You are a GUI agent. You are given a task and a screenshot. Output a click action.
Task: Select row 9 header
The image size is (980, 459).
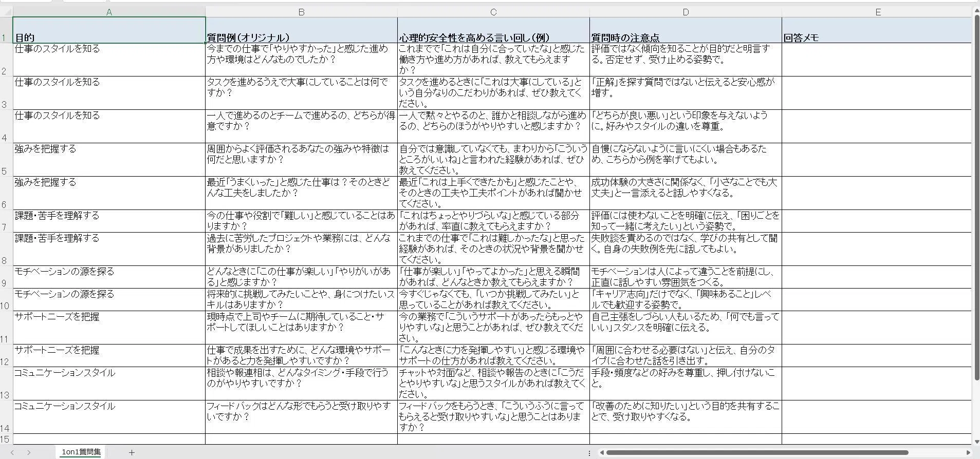[6, 277]
